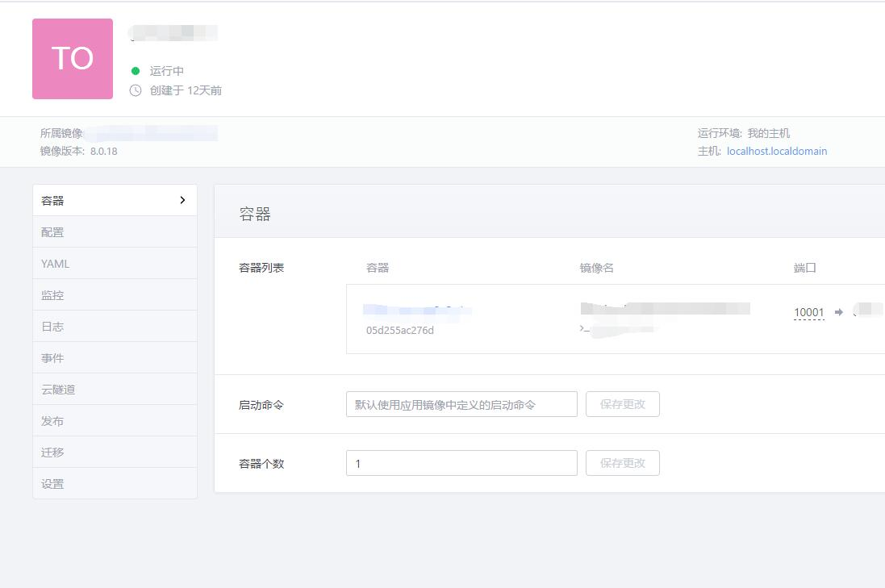Click the 创建于 12天前 text
The height and width of the screenshot is (588, 885).
[185, 90]
